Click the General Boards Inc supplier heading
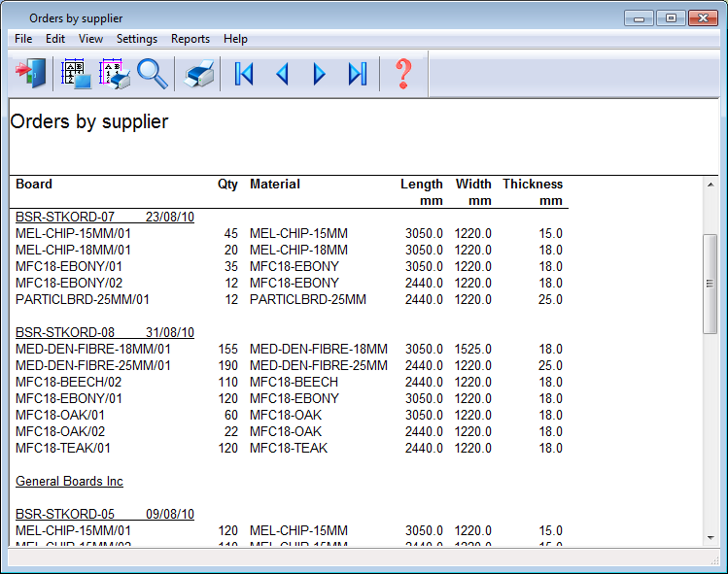Image resolution: width=728 pixels, height=574 pixels. [69, 481]
